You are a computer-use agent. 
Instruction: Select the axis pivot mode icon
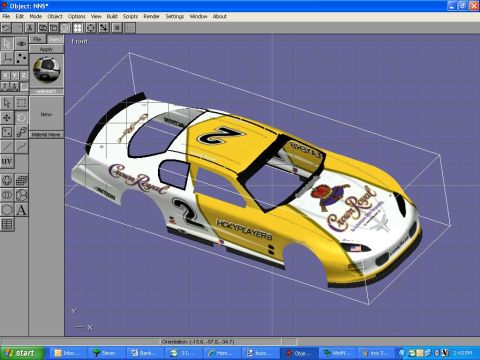click(7, 58)
